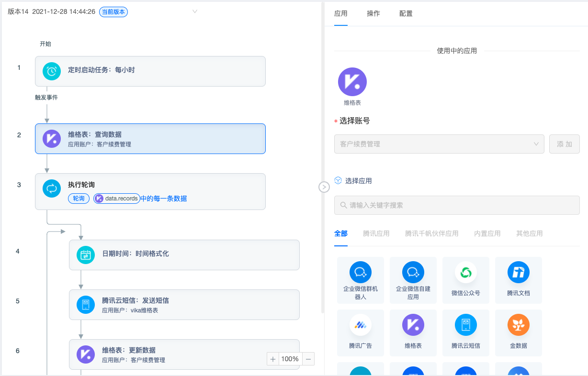Click the 版本14 version label

tap(18, 12)
